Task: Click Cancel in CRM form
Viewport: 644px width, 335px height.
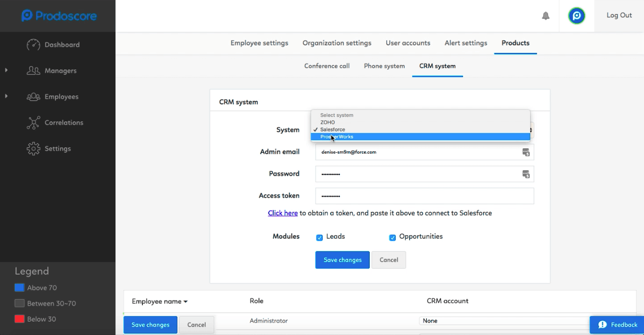Action: coord(389,260)
